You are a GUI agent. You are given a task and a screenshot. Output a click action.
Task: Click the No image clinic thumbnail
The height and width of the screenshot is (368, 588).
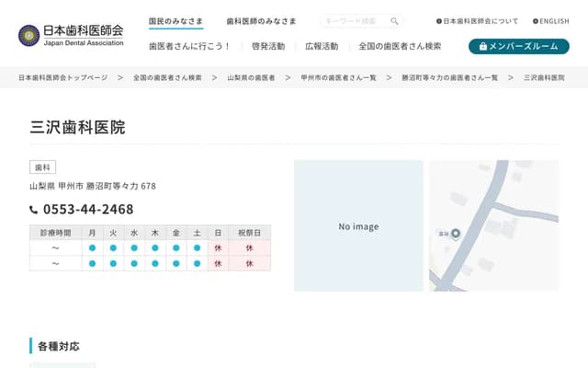(358, 226)
